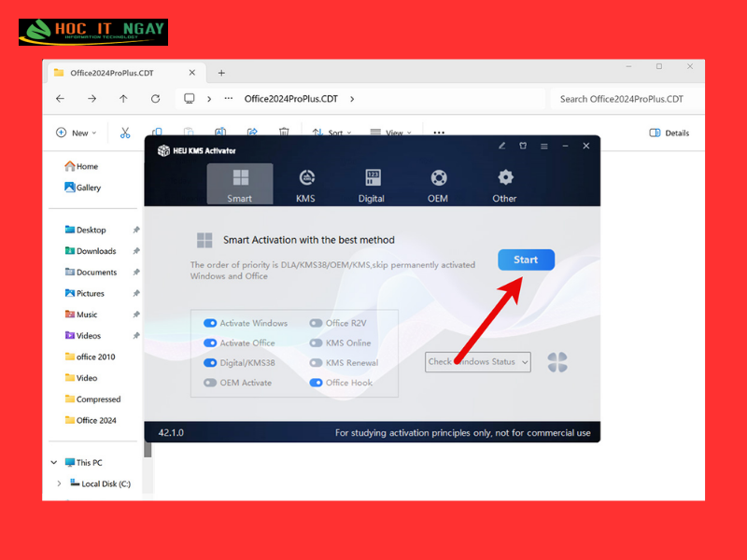
Task: Open Downloads in Explorer sidebar
Action: point(91,251)
